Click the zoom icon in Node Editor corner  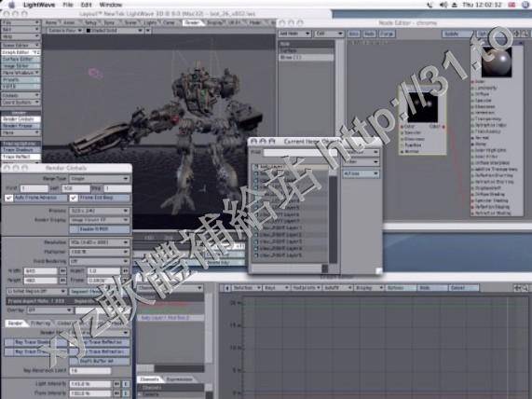[525, 34]
